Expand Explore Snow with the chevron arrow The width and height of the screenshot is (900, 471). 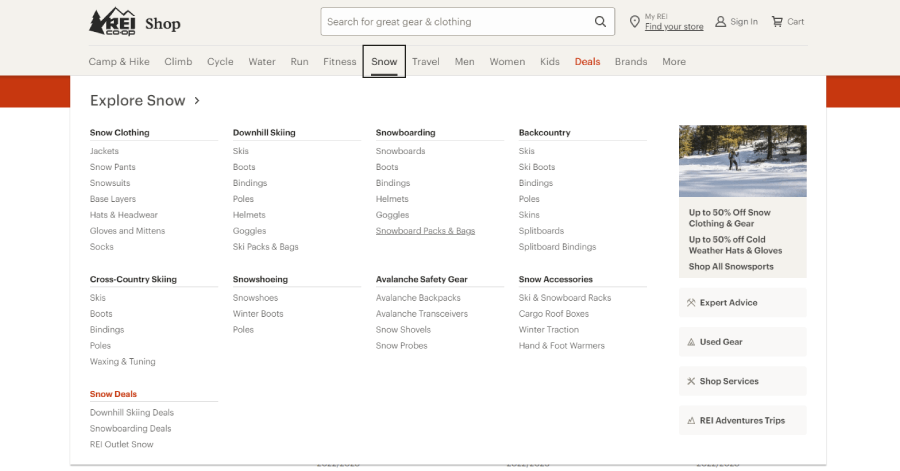point(197,101)
